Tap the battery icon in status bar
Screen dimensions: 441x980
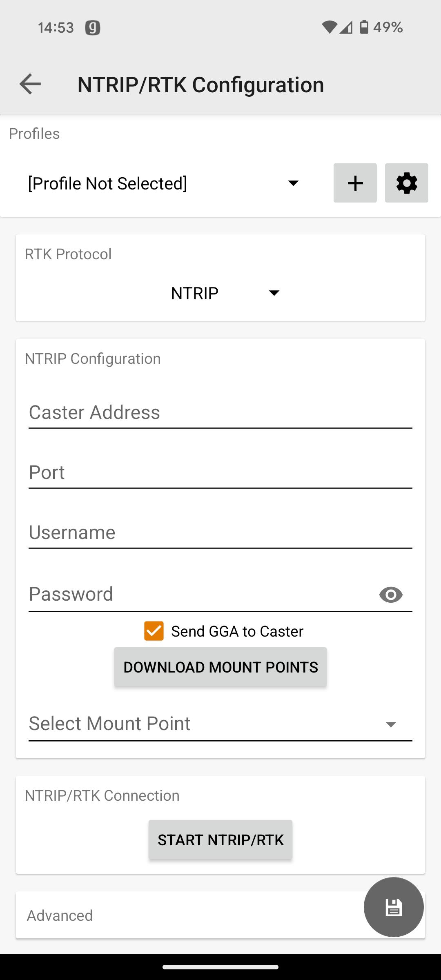(364, 27)
